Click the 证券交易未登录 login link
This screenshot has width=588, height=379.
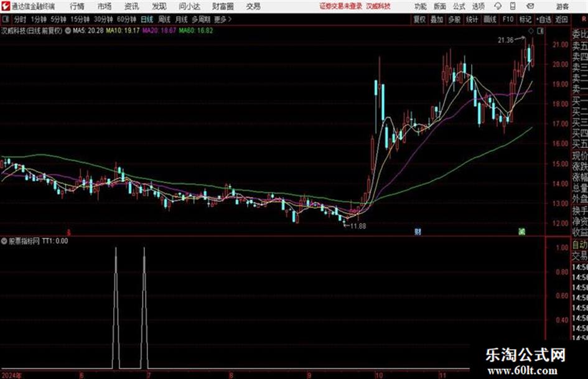[x=340, y=6]
